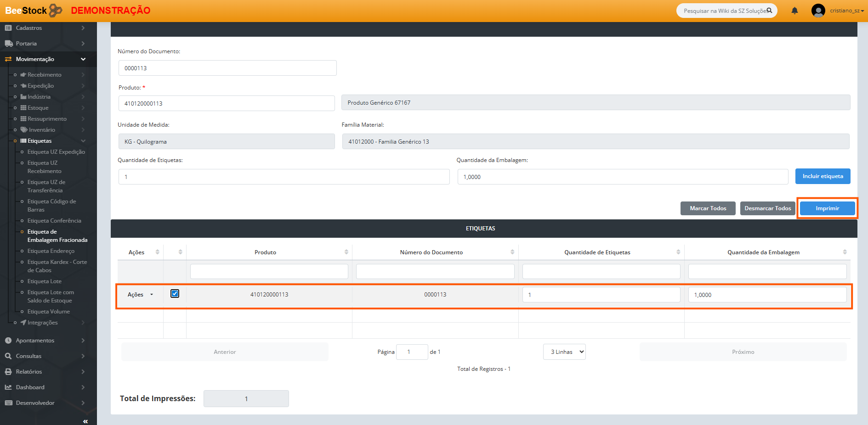
Task: Click the Marcar Todos button
Action: pos(708,208)
